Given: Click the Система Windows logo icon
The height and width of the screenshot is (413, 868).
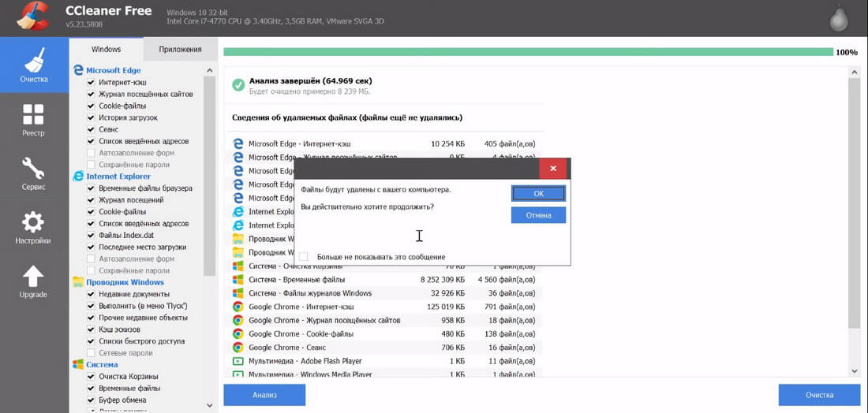Looking at the screenshot, I should point(78,364).
